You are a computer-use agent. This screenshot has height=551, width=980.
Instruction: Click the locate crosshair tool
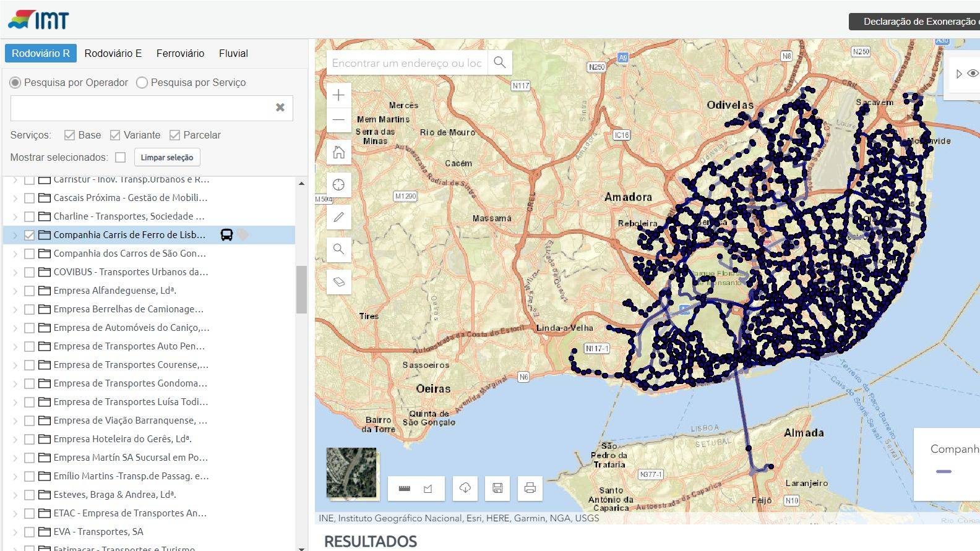(338, 185)
